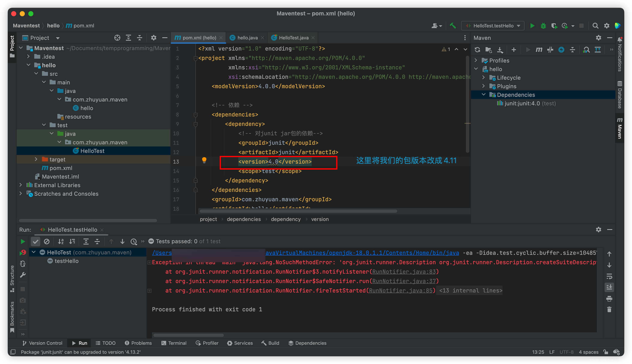Click Rerun failed tests icon
Screen dimensions: 632x364
click(x=22, y=252)
